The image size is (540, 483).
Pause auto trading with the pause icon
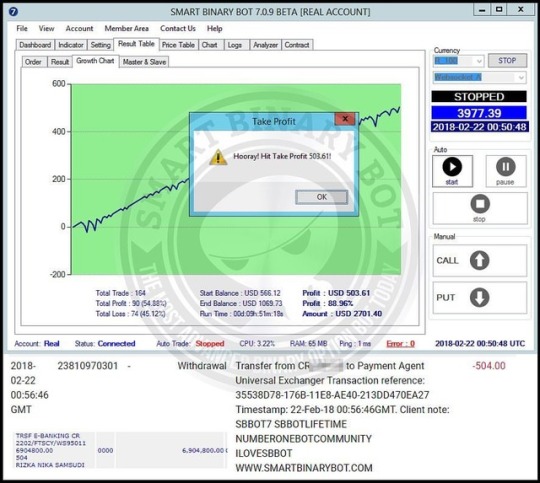click(x=506, y=171)
